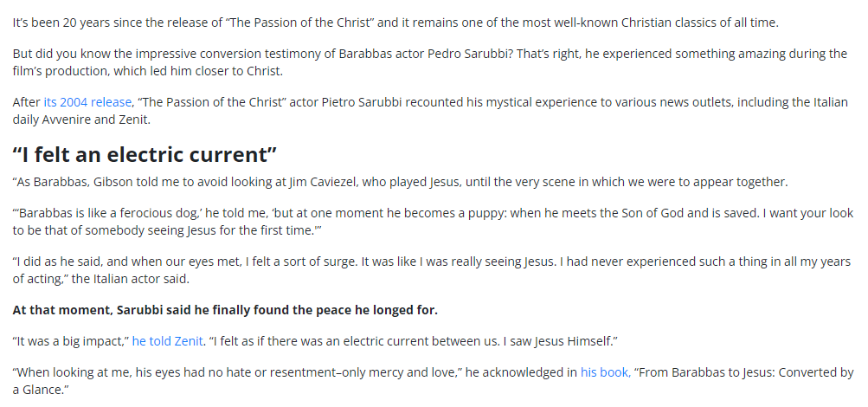
Task: Open the "its 2004 release" link
Action: [x=87, y=101]
